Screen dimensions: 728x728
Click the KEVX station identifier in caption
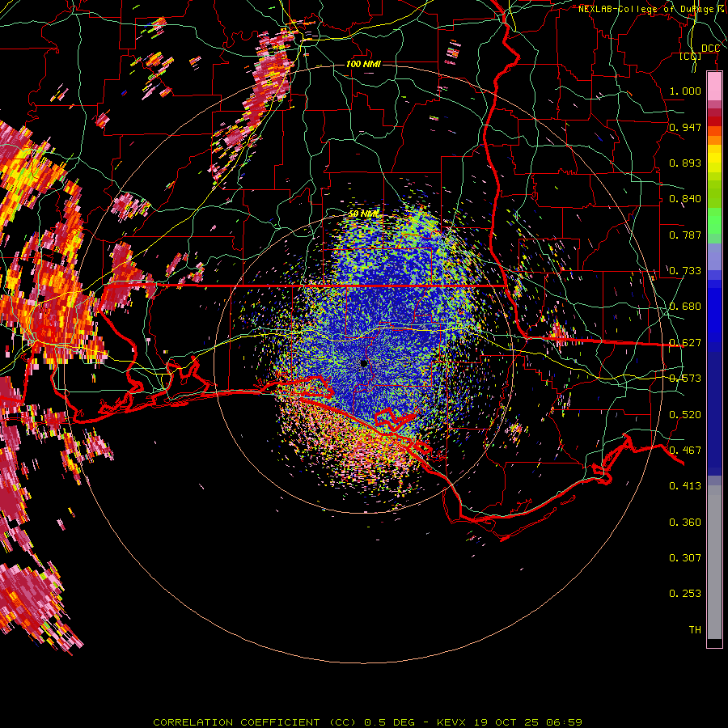coord(453,722)
